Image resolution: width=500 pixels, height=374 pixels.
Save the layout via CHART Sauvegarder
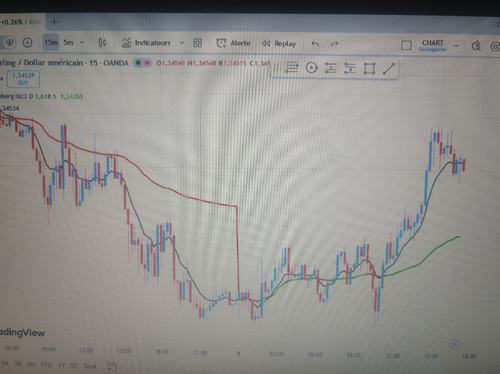coord(433,45)
